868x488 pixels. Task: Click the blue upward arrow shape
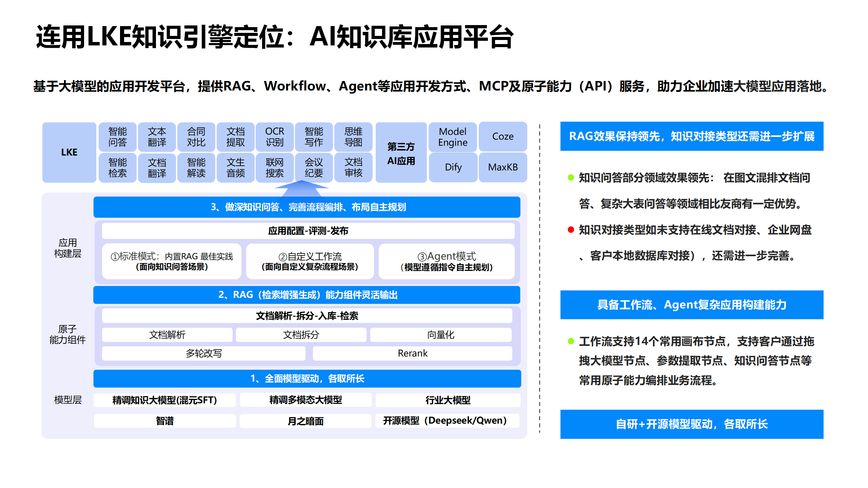click(x=301, y=188)
